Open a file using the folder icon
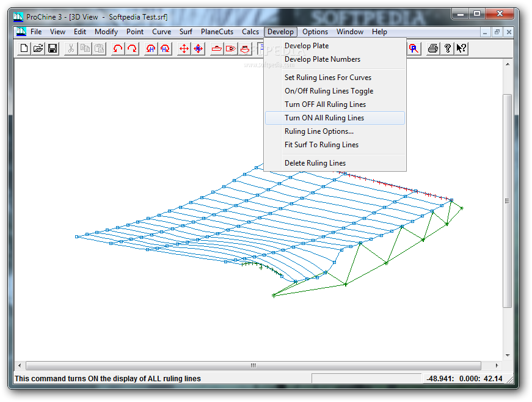Screen dimensions: 532x402 pos(38,48)
